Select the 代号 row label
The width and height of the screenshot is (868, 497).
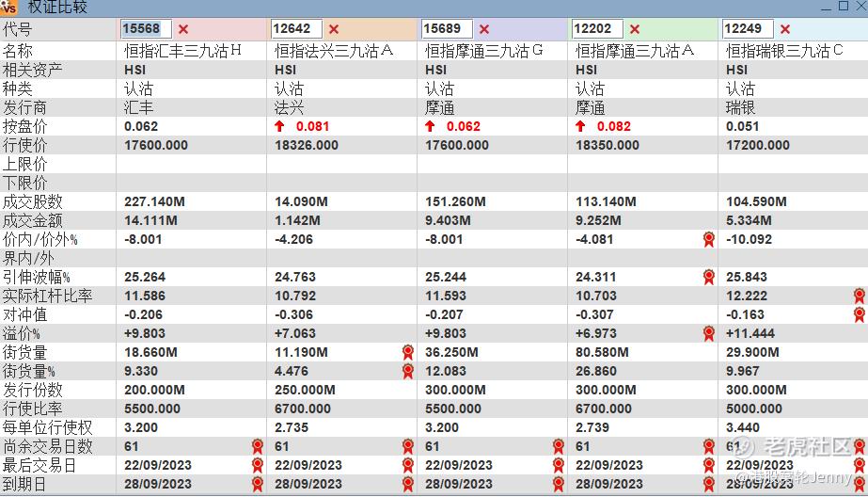pos(17,29)
